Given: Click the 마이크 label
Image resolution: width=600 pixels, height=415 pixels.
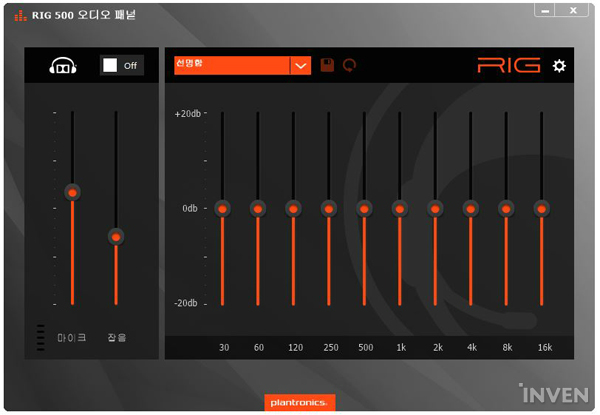Looking at the screenshot, I should [x=72, y=337].
